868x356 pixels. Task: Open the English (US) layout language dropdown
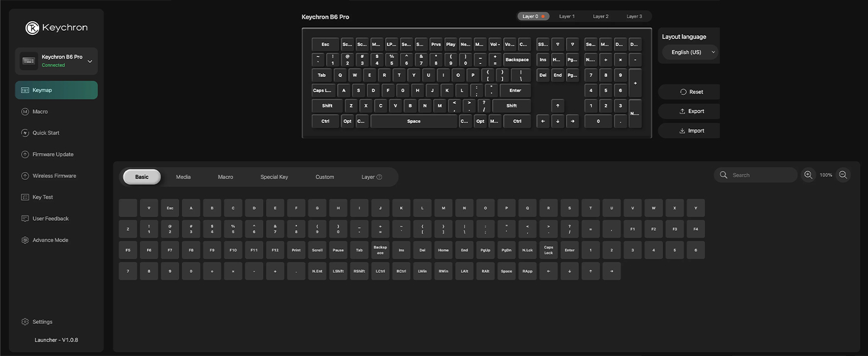click(x=690, y=52)
